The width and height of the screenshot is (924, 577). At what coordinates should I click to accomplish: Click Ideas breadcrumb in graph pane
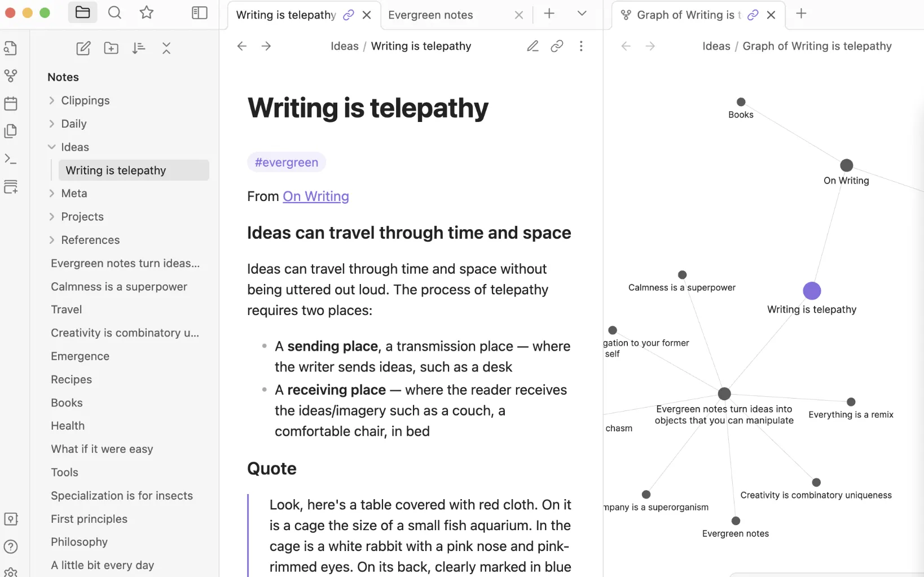click(716, 46)
